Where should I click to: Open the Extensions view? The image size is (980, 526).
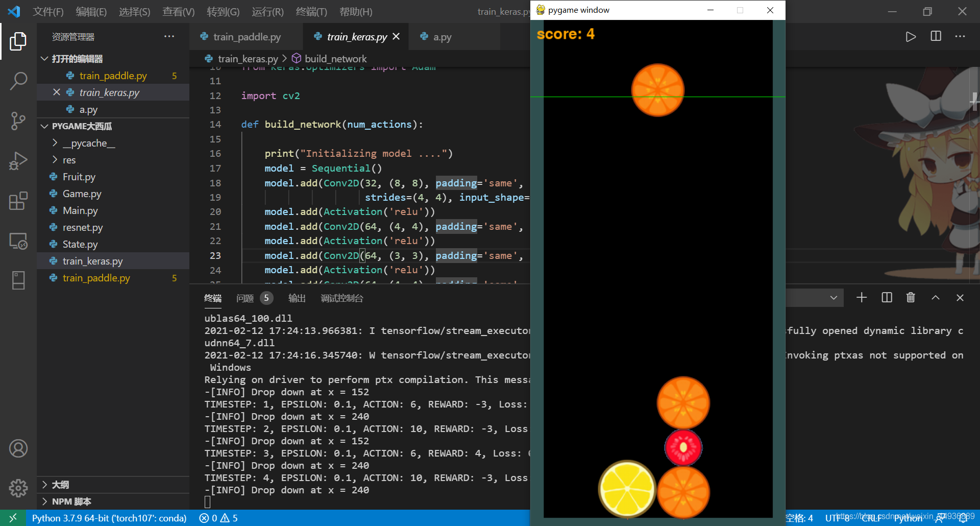click(18, 201)
